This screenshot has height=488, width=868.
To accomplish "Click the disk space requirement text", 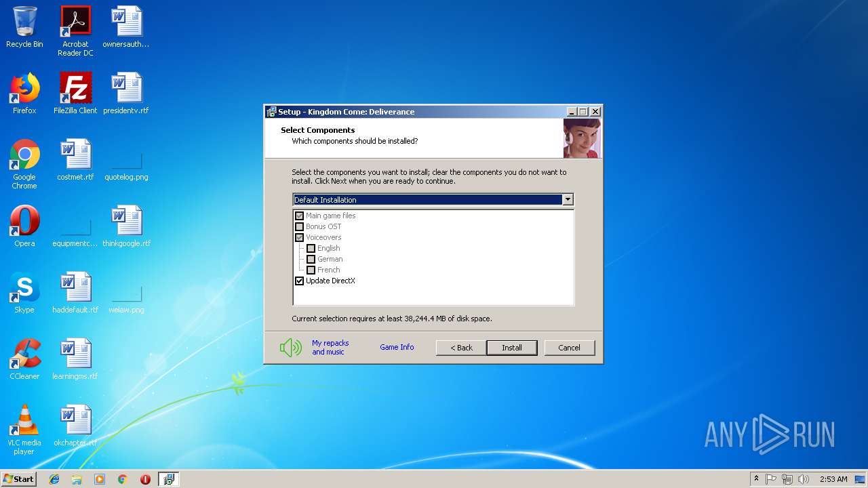I will 392,319.
